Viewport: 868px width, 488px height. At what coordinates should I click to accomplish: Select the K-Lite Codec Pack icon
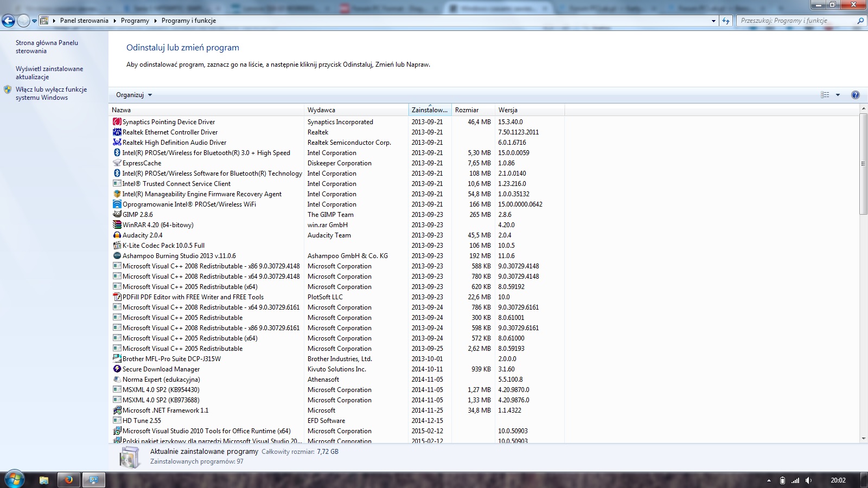pyautogui.click(x=117, y=246)
